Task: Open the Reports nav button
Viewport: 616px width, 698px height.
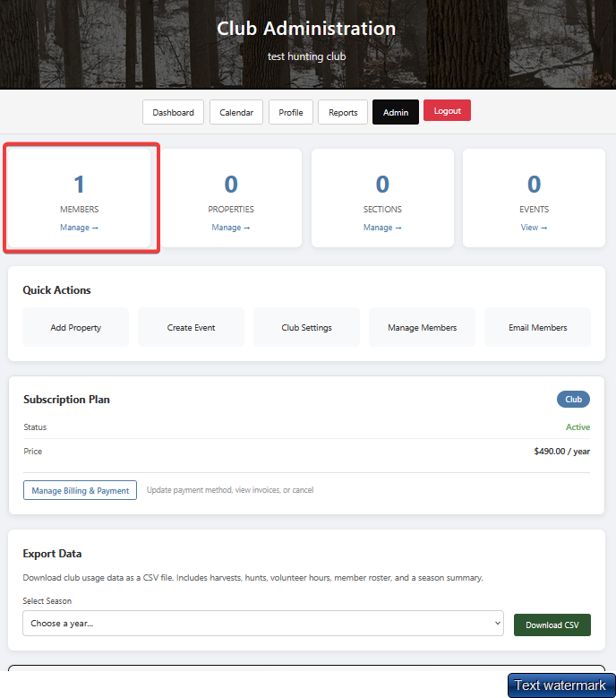Action: click(x=343, y=112)
